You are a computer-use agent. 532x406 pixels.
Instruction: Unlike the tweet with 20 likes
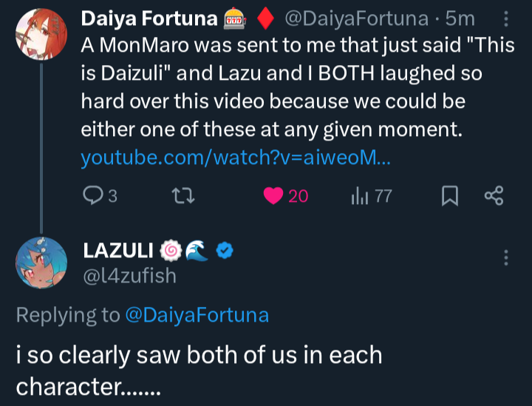[274, 196]
